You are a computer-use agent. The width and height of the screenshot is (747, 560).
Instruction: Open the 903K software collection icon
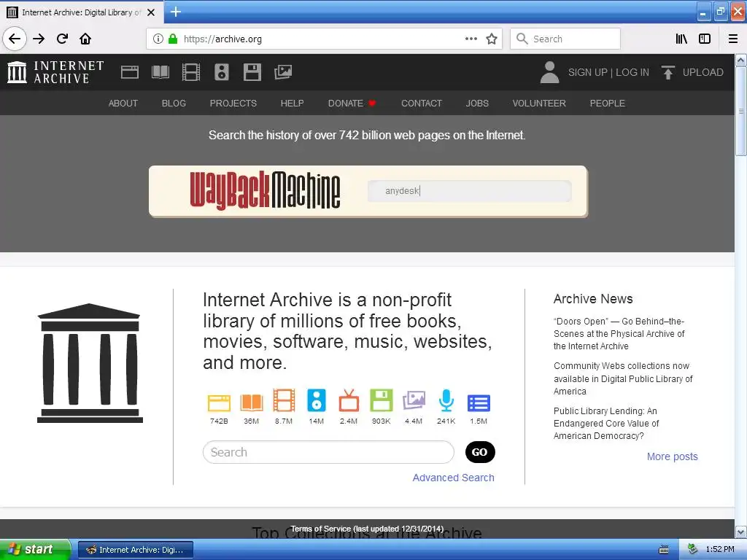pos(381,400)
